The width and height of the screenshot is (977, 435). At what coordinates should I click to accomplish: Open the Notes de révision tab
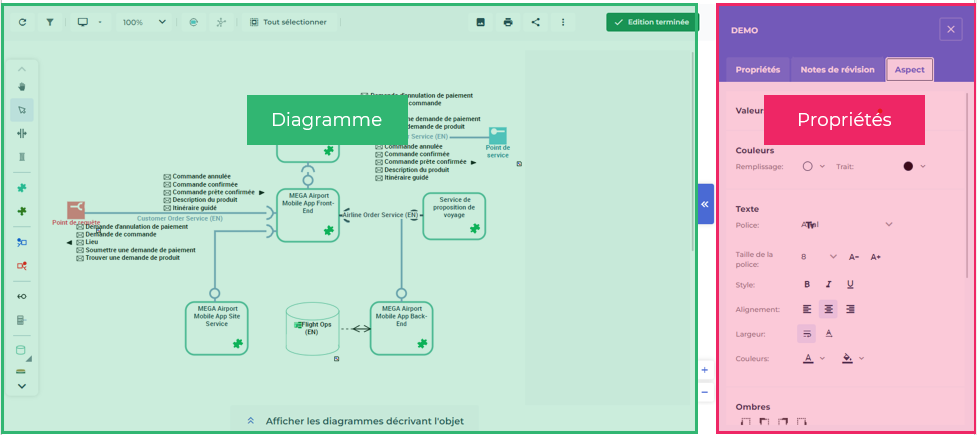pyautogui.click(x=837, y=70)
